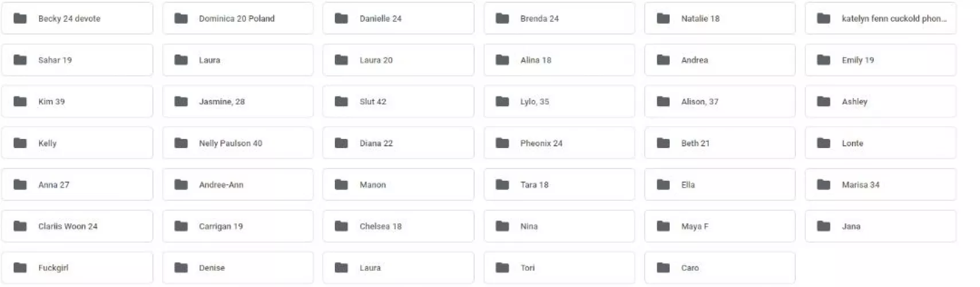This screenshot has height=287, width=980.
Task: Select the Diana 22 folder
Action: (398, 143)
